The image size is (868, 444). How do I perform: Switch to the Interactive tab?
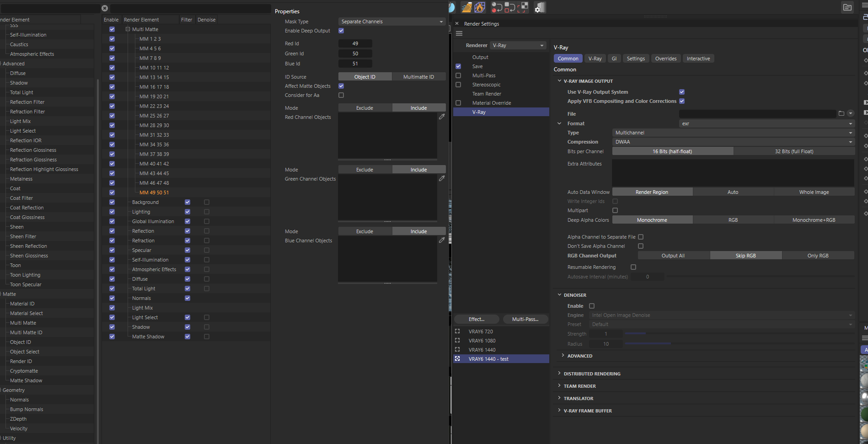click(x=698, y=59)
